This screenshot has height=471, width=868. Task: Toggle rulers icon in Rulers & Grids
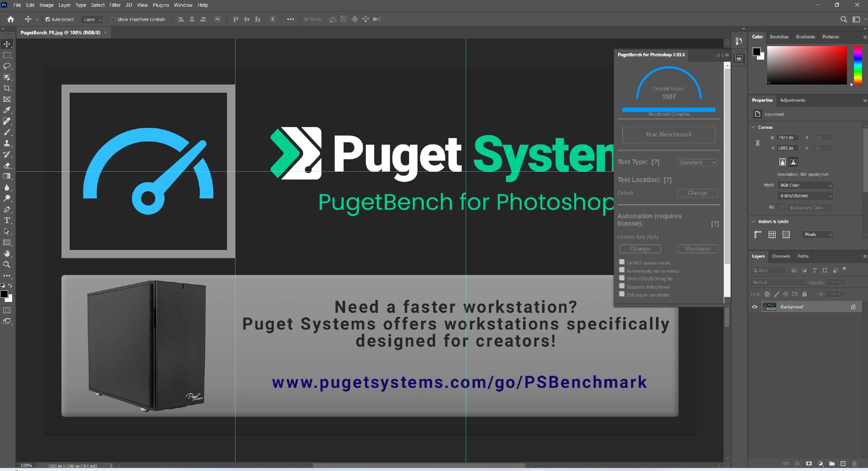click(x=758, y=235)
